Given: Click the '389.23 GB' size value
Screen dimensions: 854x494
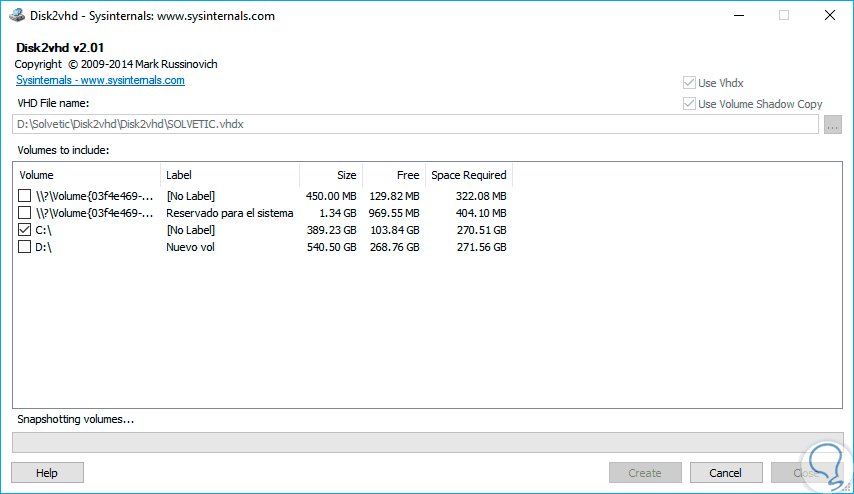Looking at the screenshot, I should point(331,230).
